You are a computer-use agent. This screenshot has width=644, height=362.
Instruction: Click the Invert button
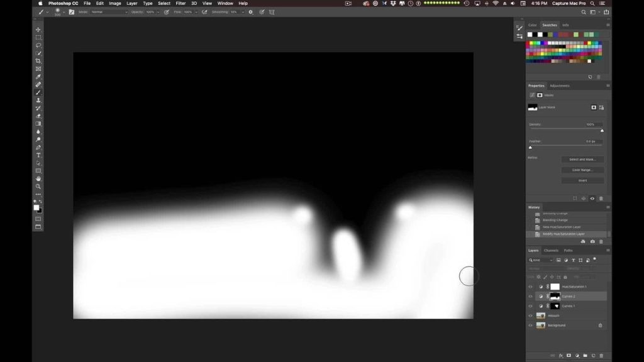pos(582,180)
